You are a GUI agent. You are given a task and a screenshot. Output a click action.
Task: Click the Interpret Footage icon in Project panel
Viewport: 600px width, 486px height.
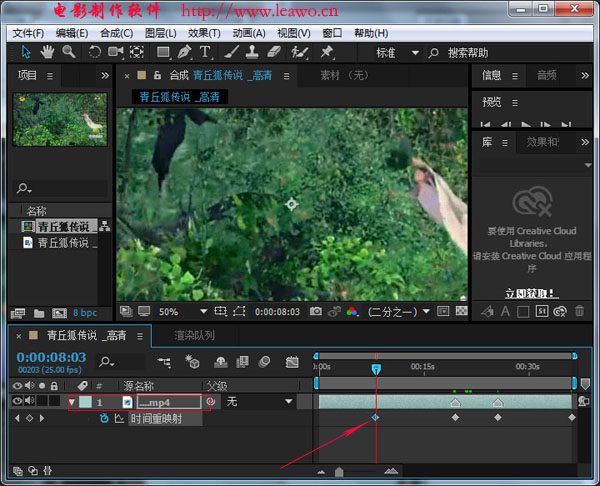(18, 313)
